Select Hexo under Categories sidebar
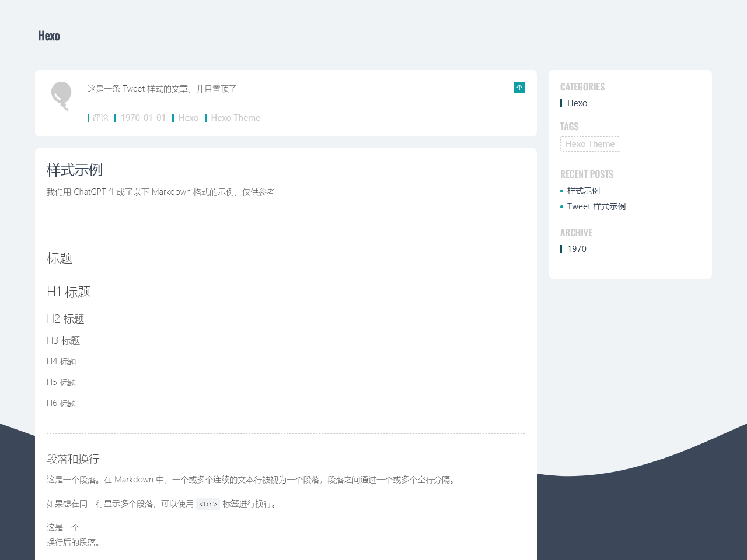Viewport: 747px width, 560px height. [x=577, y=103]
